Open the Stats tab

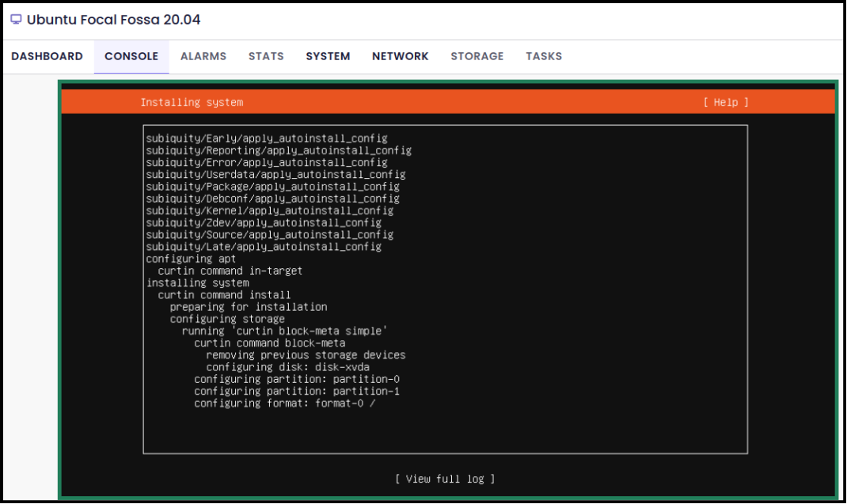click(x=266, y=56)
